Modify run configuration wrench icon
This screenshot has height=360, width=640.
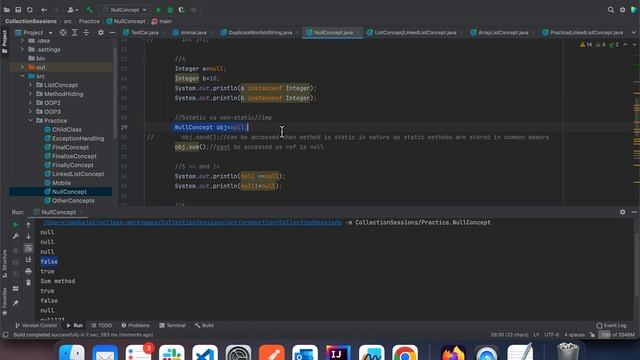[x=16, y=236]
